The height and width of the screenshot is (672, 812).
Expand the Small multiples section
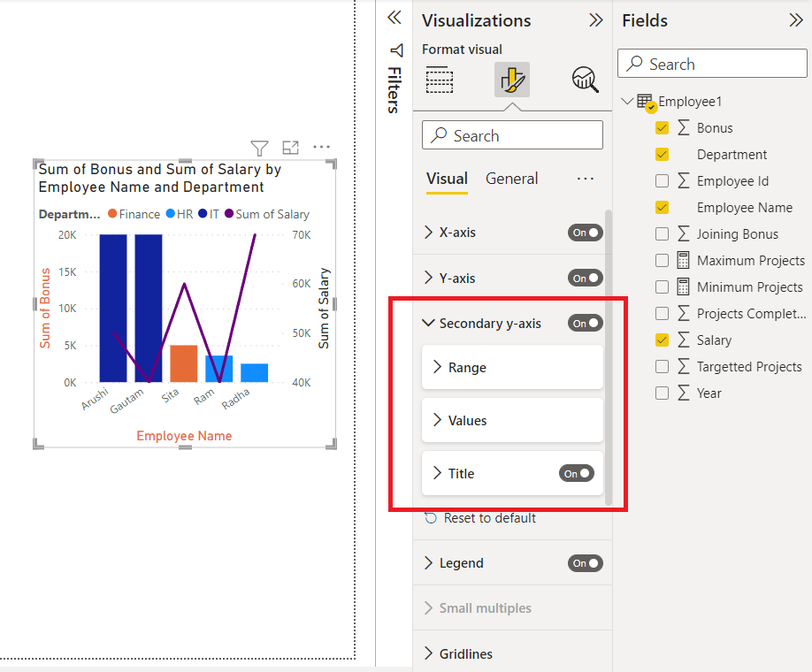click(428, 607)
